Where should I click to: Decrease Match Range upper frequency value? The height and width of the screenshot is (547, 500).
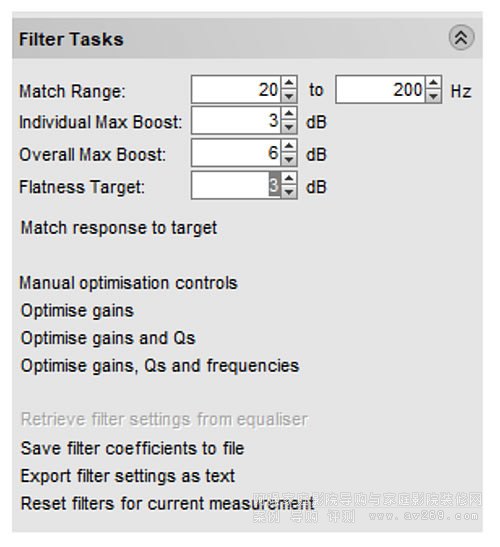(x=433, y=96)
